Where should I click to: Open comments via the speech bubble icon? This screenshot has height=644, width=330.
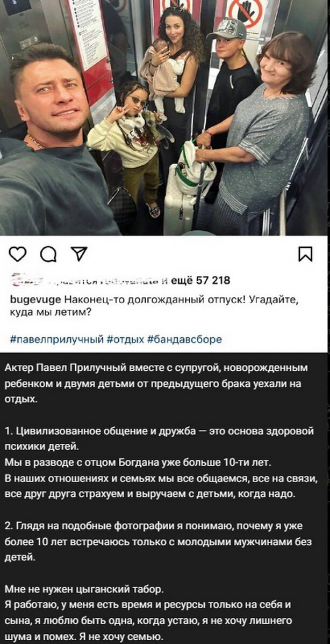(48, 254)
